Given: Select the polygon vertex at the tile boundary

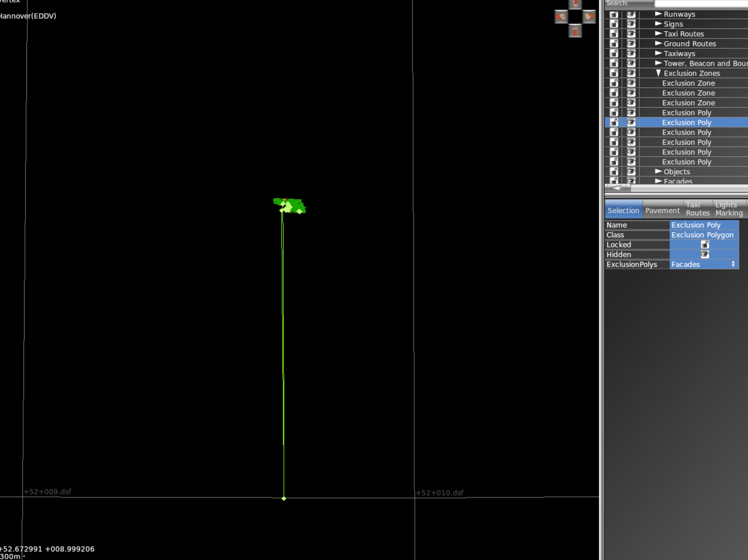Looking at the screenshot, I should point(284,498).
